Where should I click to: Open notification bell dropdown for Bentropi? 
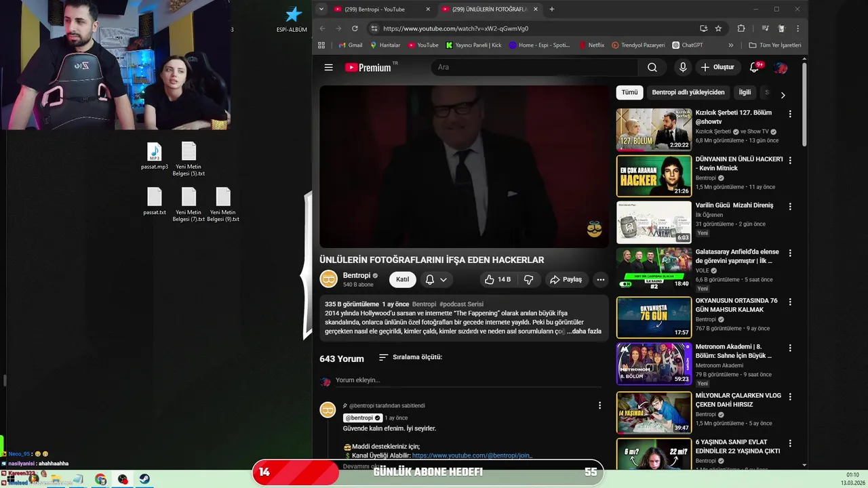[436, 279]
